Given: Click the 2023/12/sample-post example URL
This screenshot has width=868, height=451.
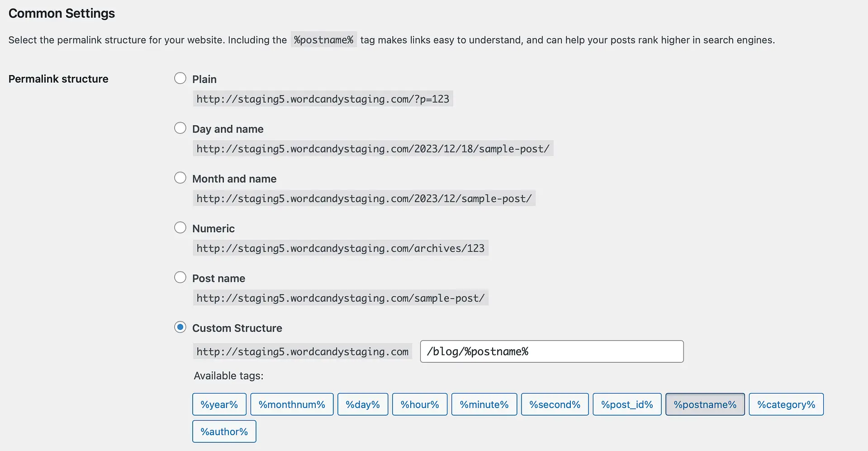Looking at the screenshot, I should (364, 199).
